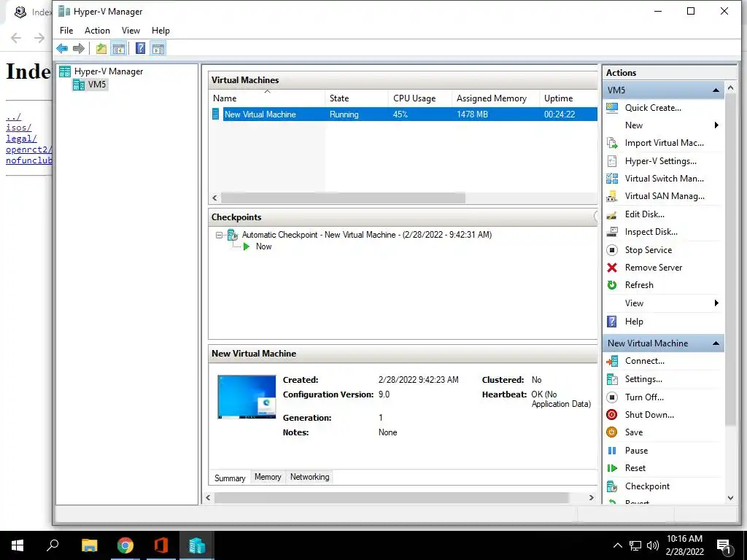Open Virtual SAN Manager
Screen dimensions: 747x560
tap(664, 196)
